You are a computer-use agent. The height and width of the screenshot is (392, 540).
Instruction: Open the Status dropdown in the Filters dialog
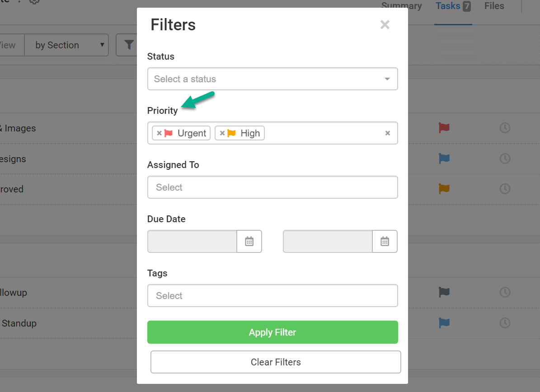point(272,79)
